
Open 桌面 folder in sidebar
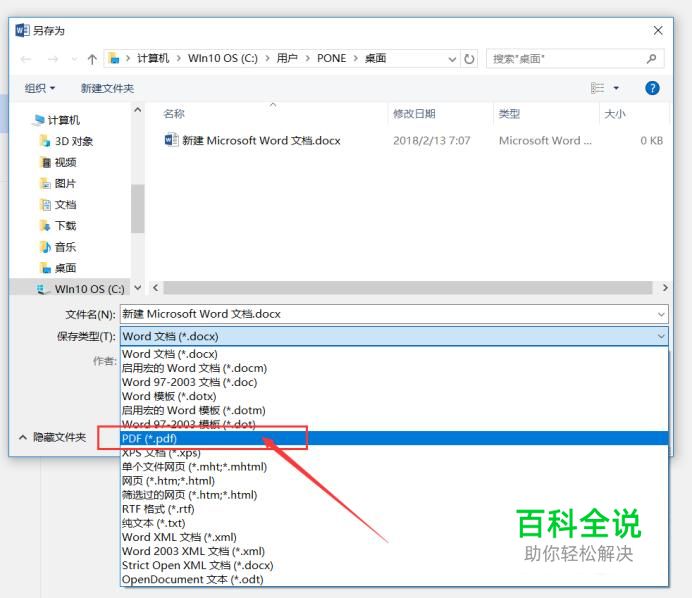(58, 268)
